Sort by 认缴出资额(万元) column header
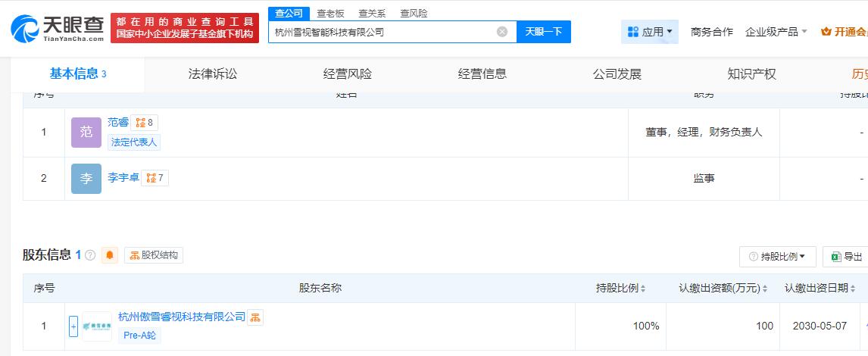This screenshot has width=868, height=356. (723, 288)
